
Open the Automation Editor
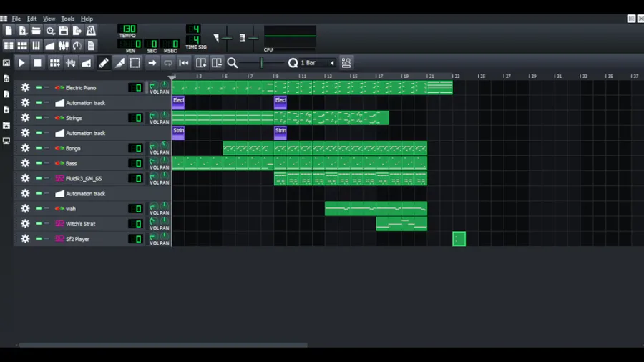click(x=50, y=46)
